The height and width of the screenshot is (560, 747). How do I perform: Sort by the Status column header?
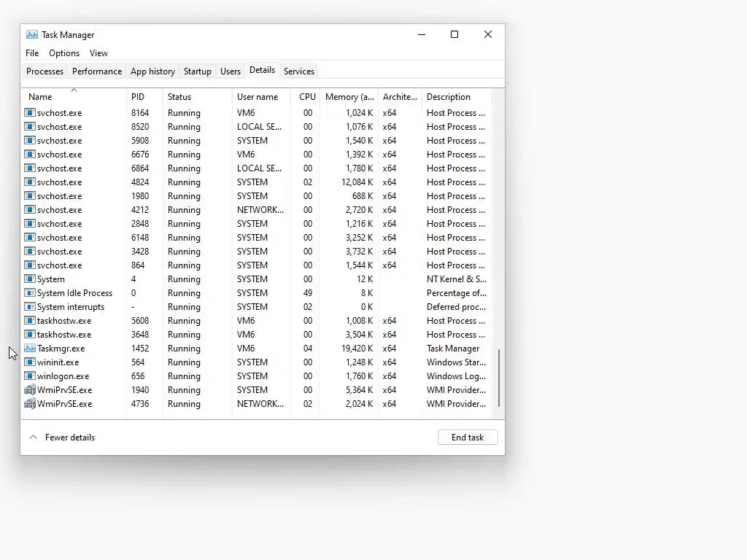click(197, 97)
